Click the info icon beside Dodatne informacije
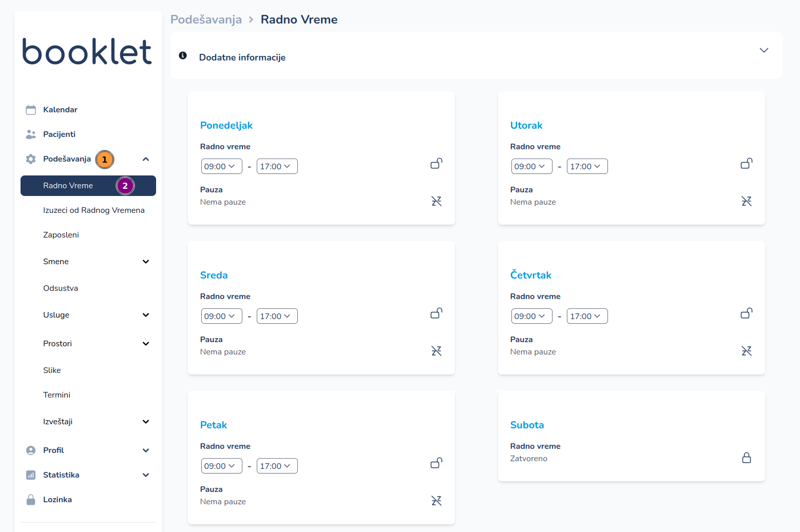Image resolution: width=800 pixels, height=532 pixels. click(183, 55)
